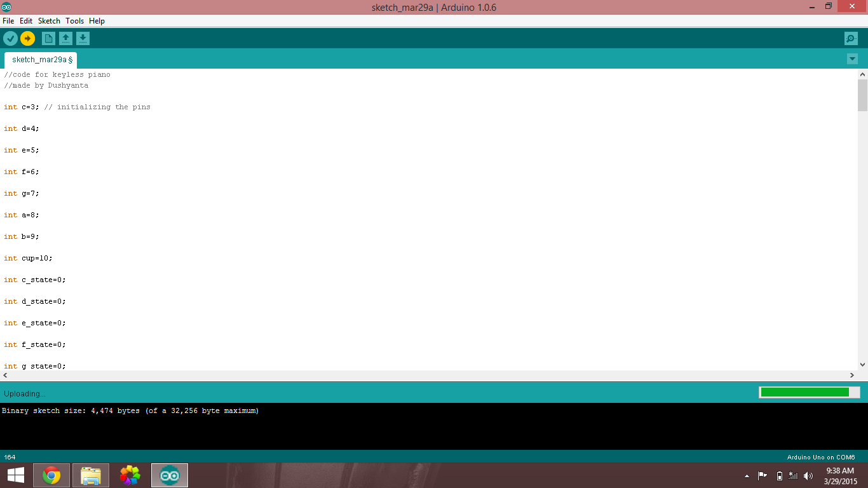The width and height of the screenshot is (868, 488).
Task: Click the Arduino taskbar icon
Action: click(x=170, y=475)
